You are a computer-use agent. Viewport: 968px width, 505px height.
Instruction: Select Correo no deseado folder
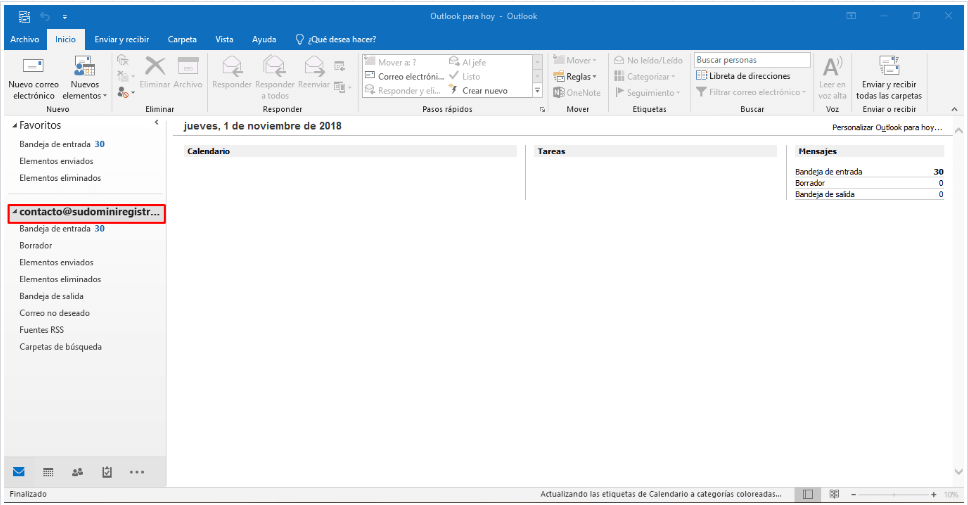click(54, 313)
